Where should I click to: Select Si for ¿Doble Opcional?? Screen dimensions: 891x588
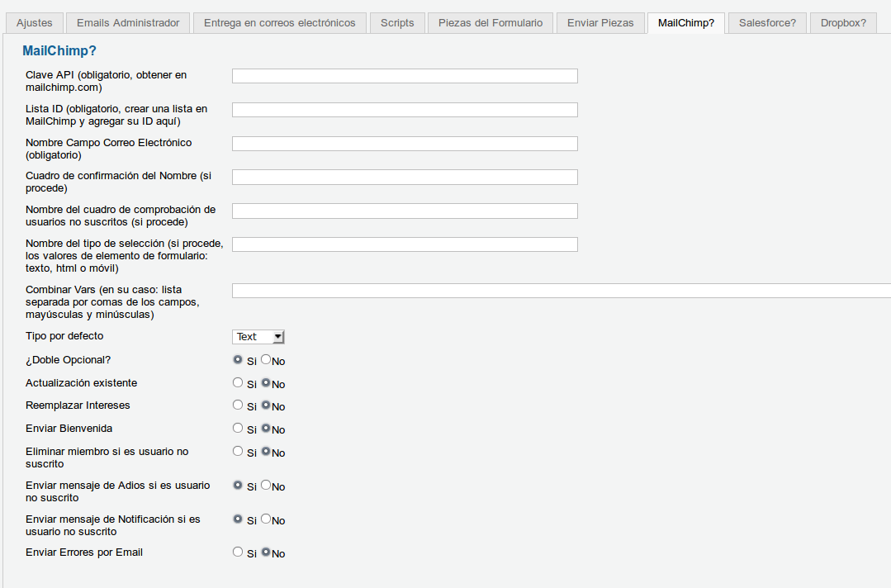click(238, 359)
